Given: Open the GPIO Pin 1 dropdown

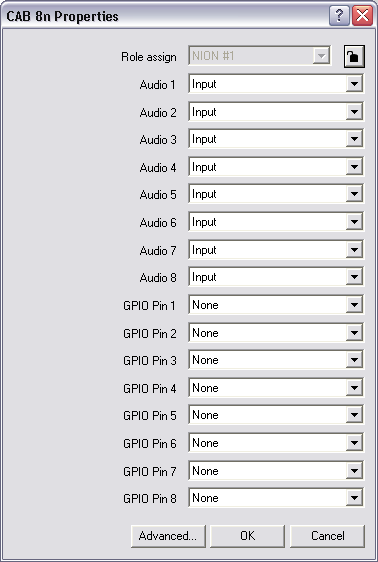Looking at the screenshot, I should point(354,305).
